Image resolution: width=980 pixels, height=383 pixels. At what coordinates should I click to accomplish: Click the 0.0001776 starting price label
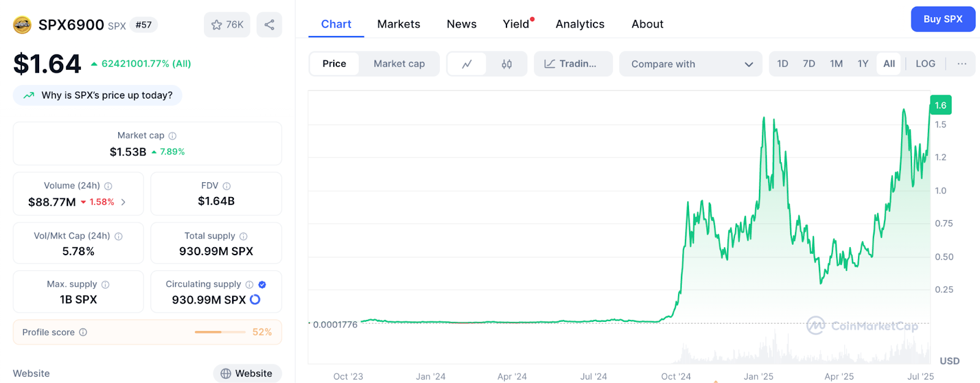click(335, 325)
